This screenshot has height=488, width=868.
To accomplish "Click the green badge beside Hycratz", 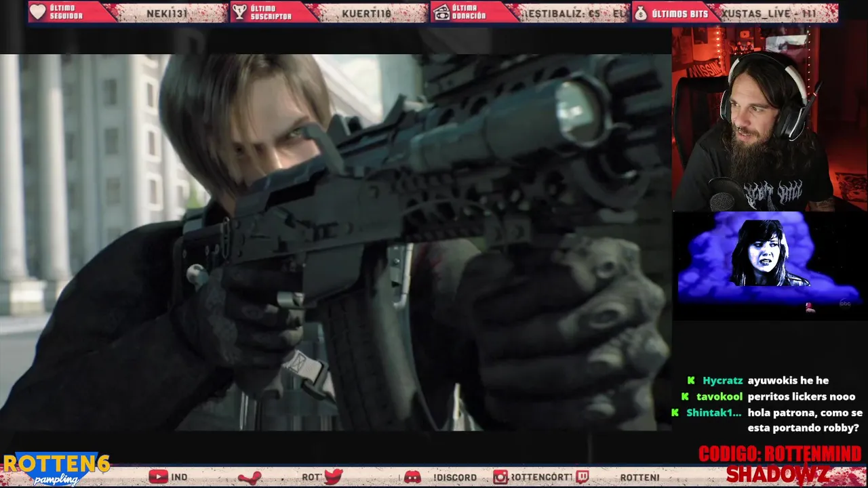I will (x=691, y=381).
